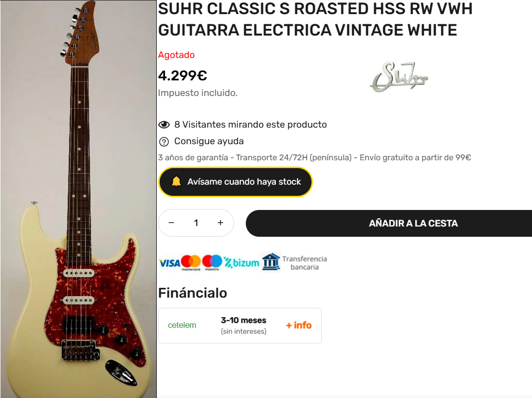Click the Mastercard payment icon
Screen dimensions: 532x398
tap(191, 263)
